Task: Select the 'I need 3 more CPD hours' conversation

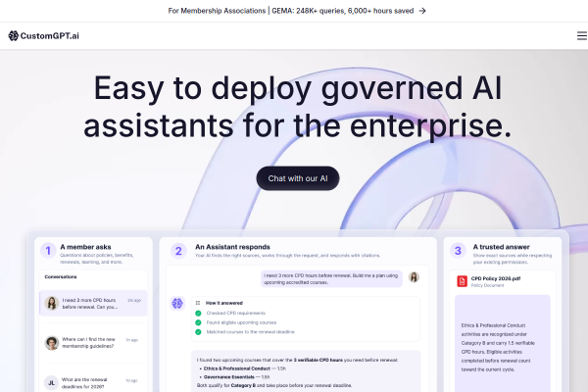Action: (93, 303)
